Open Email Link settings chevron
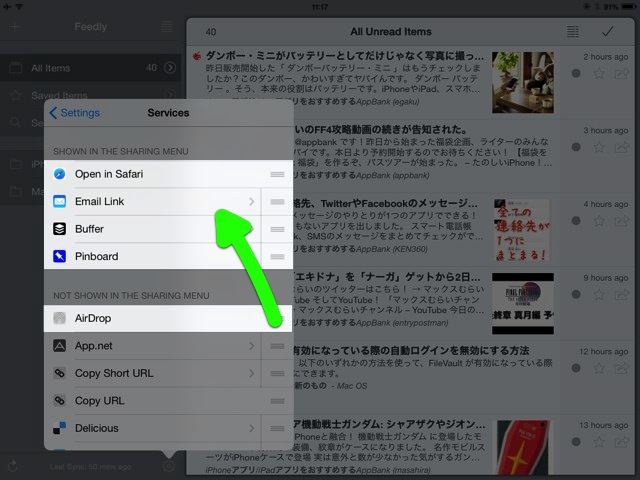Image resolution: width=640 pixels, height=480 pixels. click(251, 202)
